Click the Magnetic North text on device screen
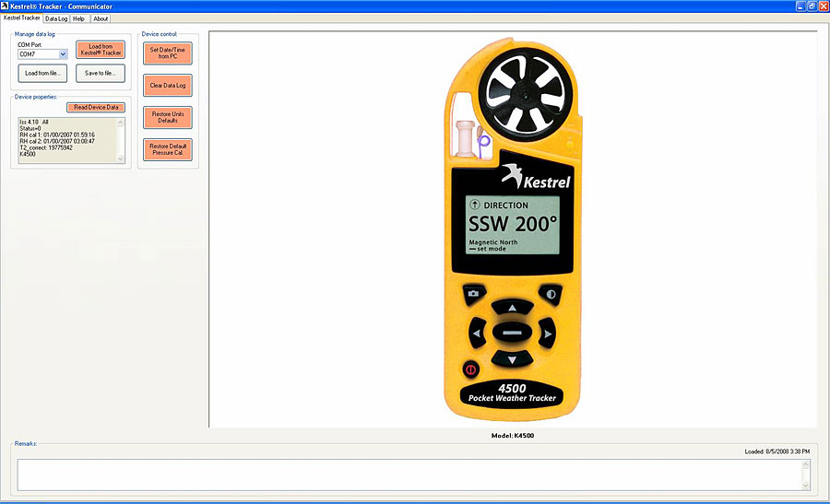The width and height of the screenshot is (830, 504). (x=492, y=242)
